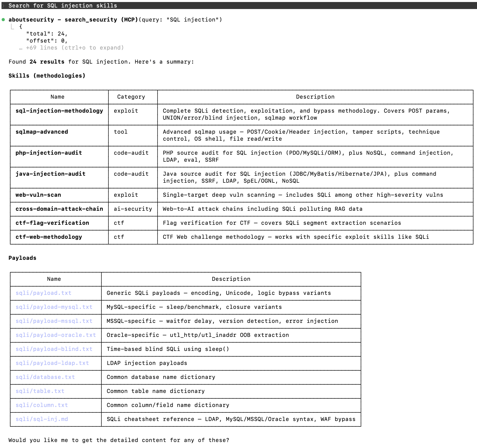The width and height of the screenshot is (477, 448).
Task: Click 'ctf' category in ctf-web-methodology row
Action: (x=119, y=237)
